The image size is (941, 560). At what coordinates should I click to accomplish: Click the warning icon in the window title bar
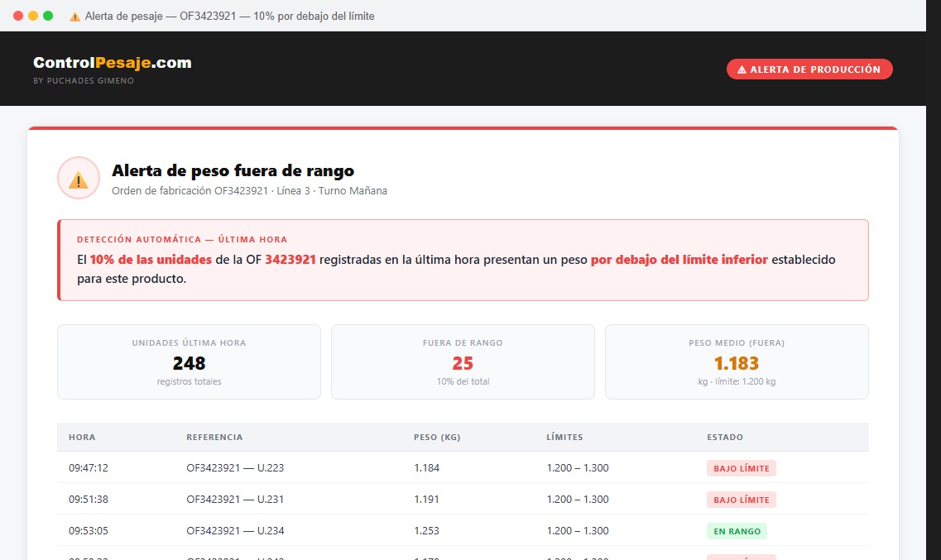pyautogui.click(x=74, y=15)
